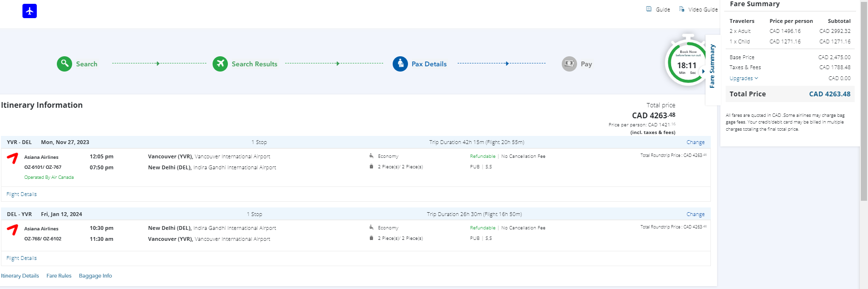The height and width of the screenshot is (289, 868).
Task: Expand the Upgrades section in fare summary
Action: 743,78
